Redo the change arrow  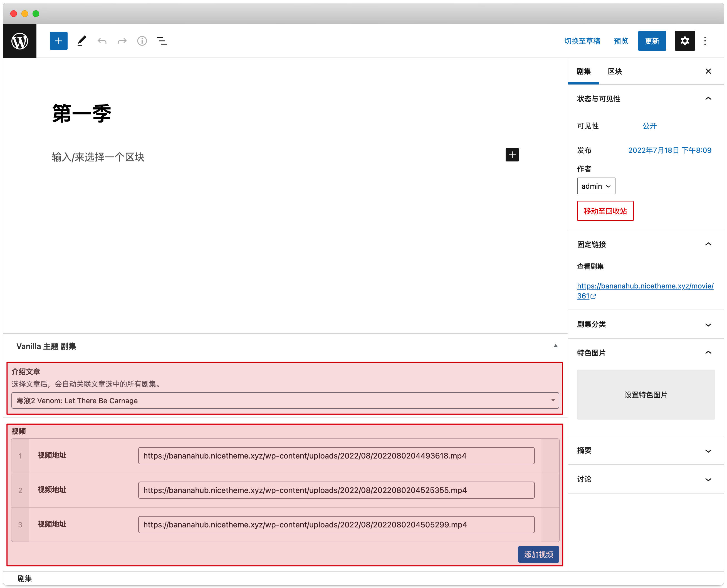click(x=122, y=41)
